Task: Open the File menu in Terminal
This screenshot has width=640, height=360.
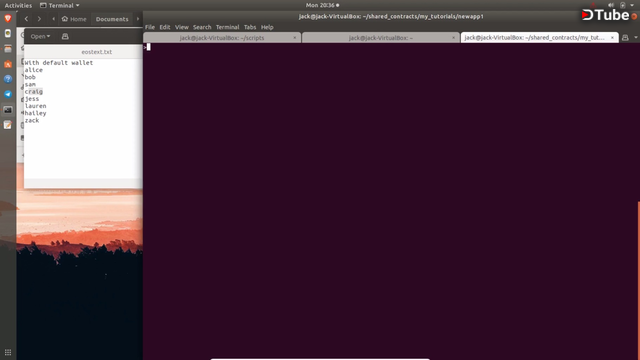Action: (150, 27)
